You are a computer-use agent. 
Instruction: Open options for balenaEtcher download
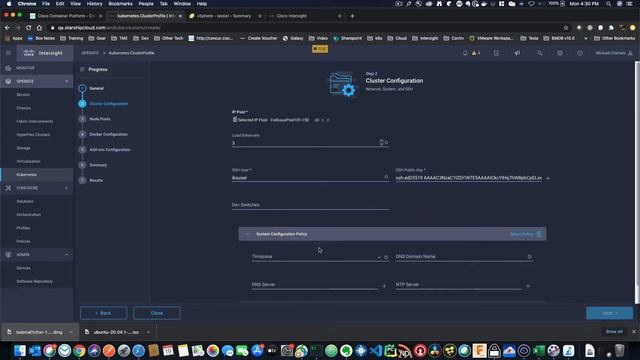pyautogui.click(x=70, y=332)
